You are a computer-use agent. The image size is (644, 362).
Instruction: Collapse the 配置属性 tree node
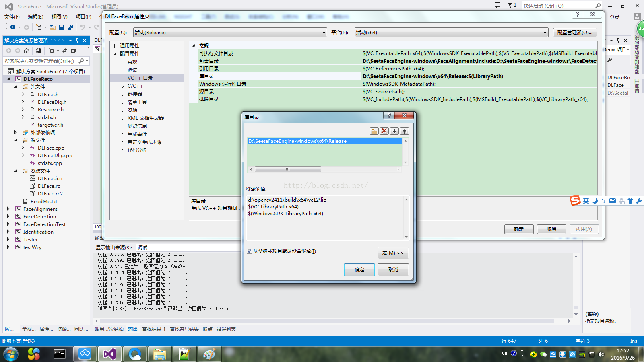pos(115,54)
